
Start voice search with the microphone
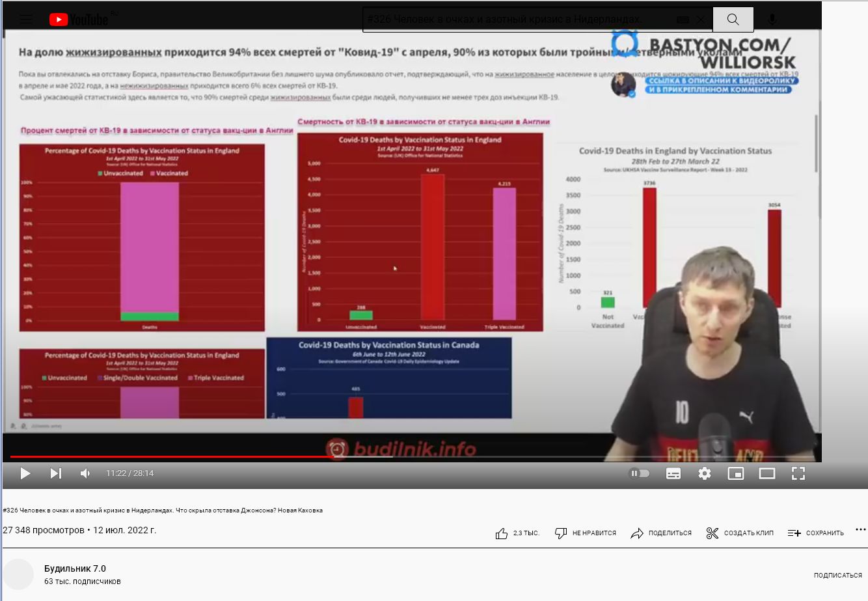(x=772, y=20)
